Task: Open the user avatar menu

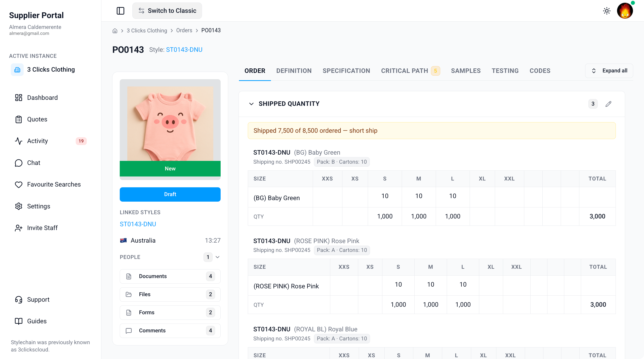Action: point(625,11)
